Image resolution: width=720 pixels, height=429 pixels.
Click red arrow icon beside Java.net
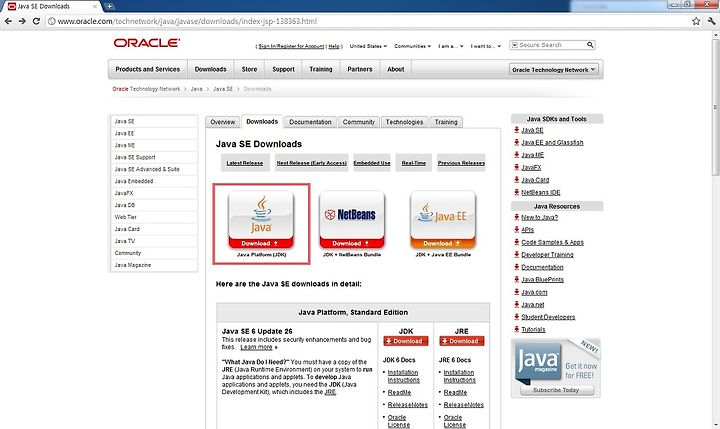tap(517, 304)
